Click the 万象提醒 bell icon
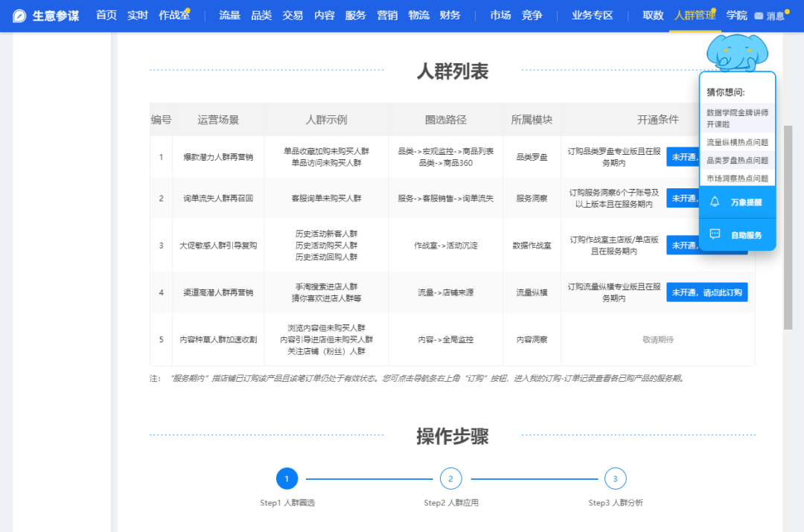804x532 pixels. pos(715,202)
